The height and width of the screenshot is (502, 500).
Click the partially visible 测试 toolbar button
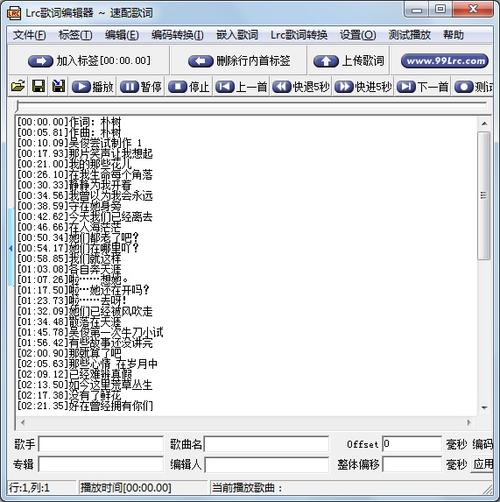[473, 87]
